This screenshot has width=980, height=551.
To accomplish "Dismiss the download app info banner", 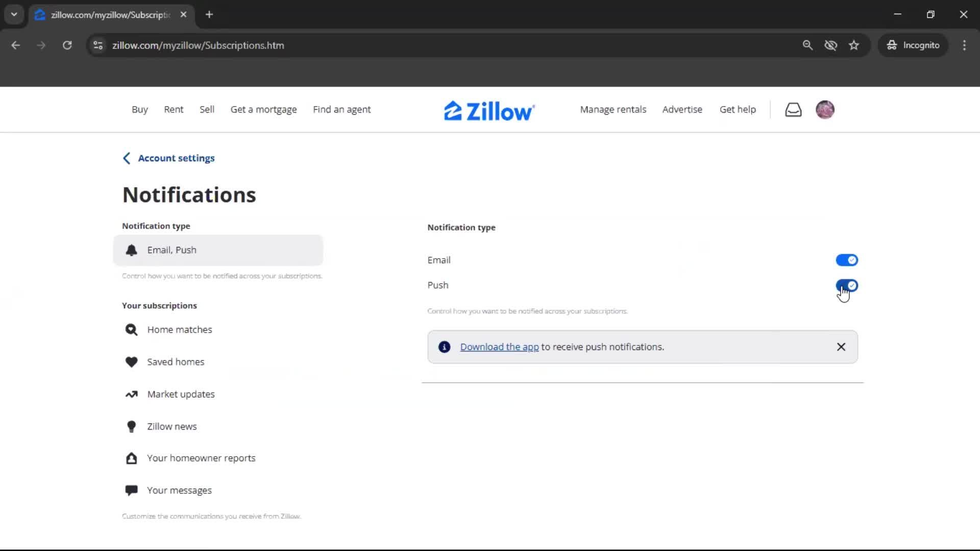I will point(841,347).
